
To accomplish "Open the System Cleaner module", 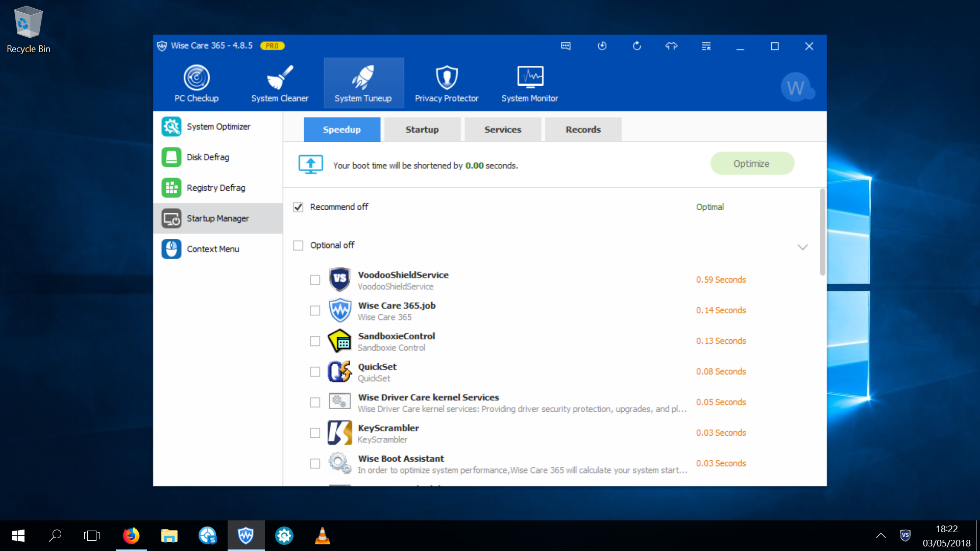I will point(280,84).
